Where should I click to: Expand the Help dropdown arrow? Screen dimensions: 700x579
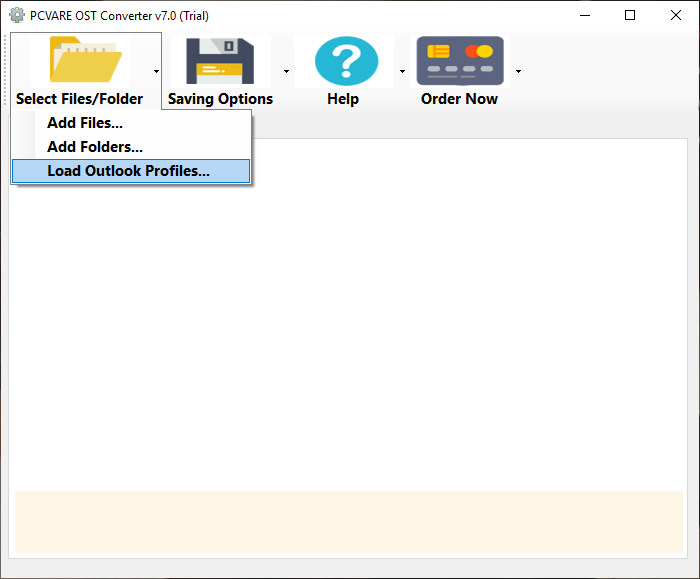coord(402,71)
